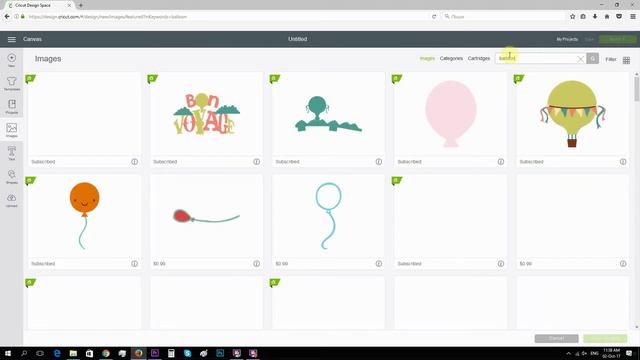640x360 pixels.
Task: Switch to the Categories tab
Action: tap(451, 58)
